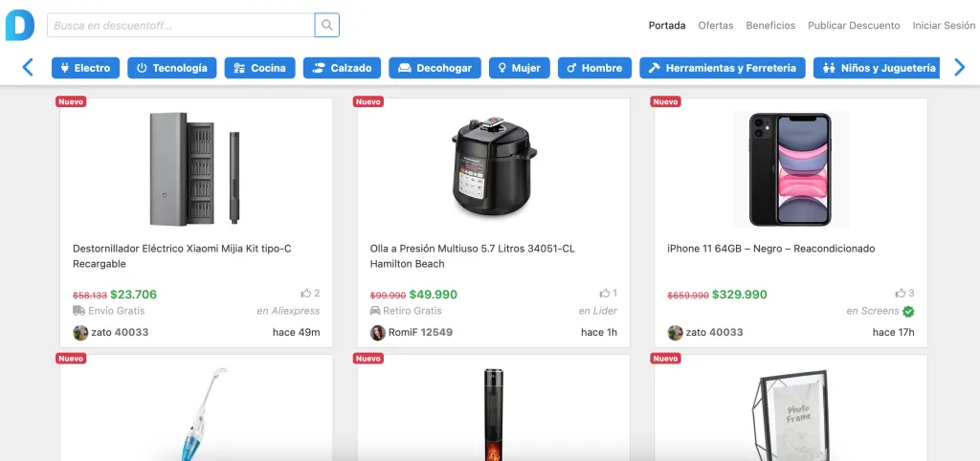The width and height of the screenshot is (980, 461).
Task: Open the iPhone 11 product image
Action: (x=791, y=168)
